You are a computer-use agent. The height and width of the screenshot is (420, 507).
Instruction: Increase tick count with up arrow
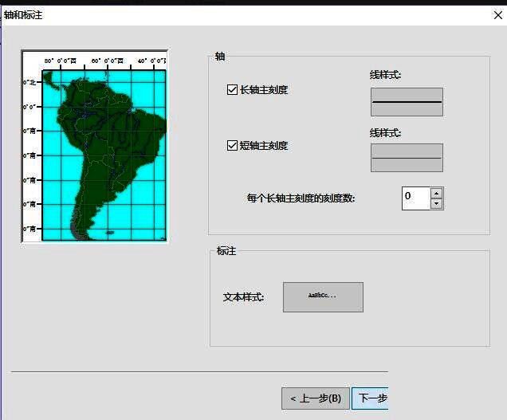pyautogui.click(x=436, y=193)
